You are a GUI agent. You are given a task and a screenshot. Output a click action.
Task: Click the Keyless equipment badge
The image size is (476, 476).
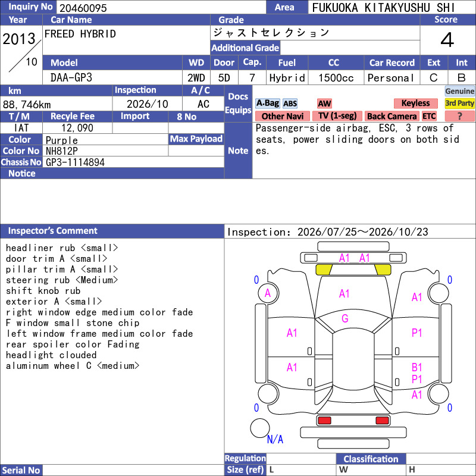[415, 103]
